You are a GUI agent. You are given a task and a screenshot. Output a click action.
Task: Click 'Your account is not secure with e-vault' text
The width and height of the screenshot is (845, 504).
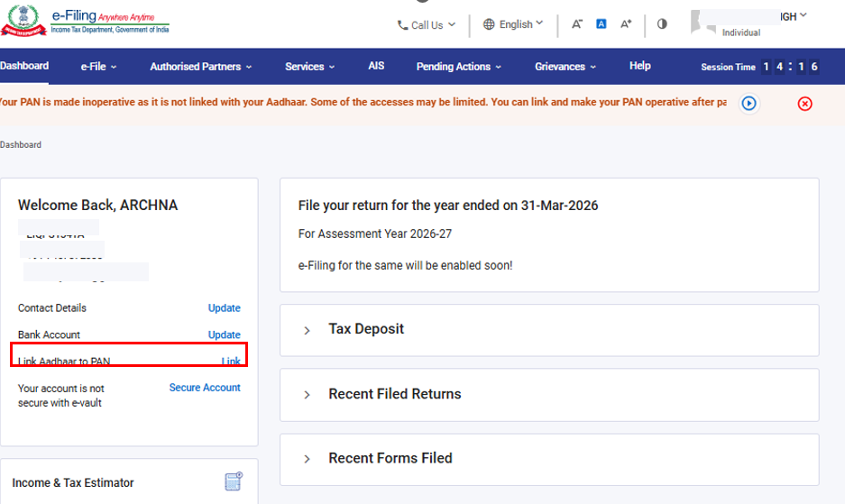click(x=61, y=396)
